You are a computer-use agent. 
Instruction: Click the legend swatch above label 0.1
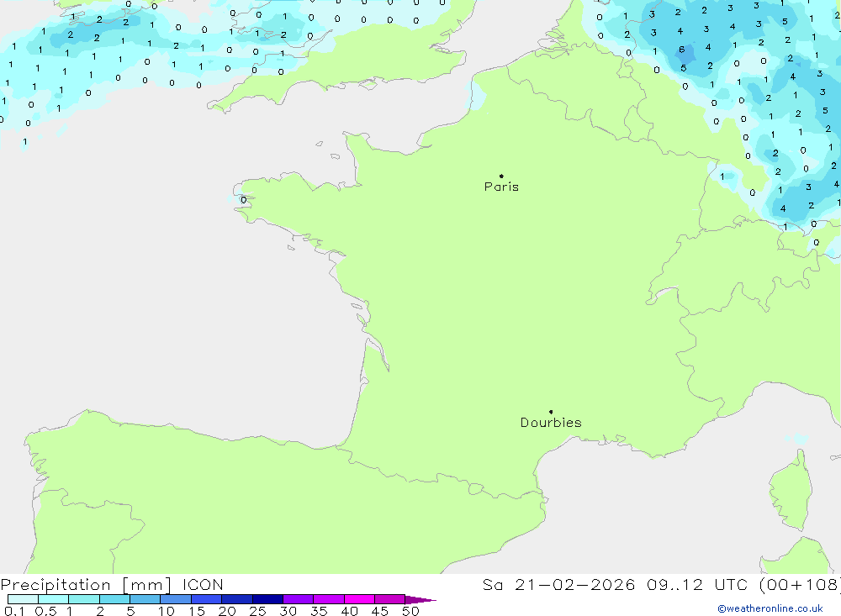pyautogui.click(x=23, y=599)
